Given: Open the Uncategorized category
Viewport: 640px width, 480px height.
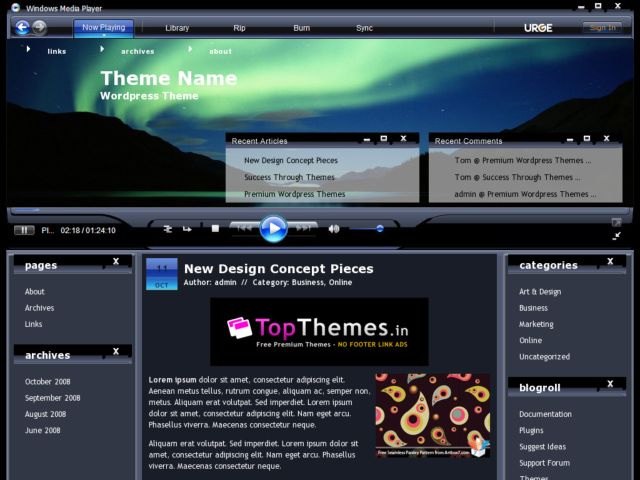Looking at the screenshot, I should (544, 357).
